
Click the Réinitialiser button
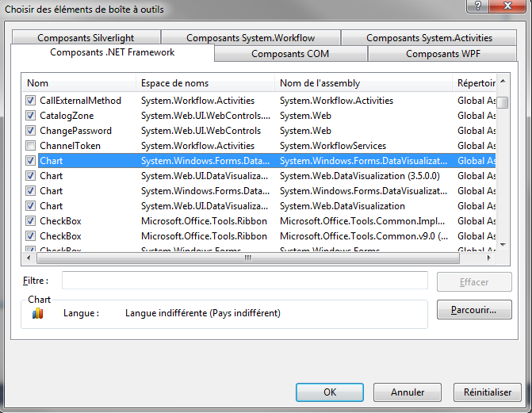click(487, 392)
